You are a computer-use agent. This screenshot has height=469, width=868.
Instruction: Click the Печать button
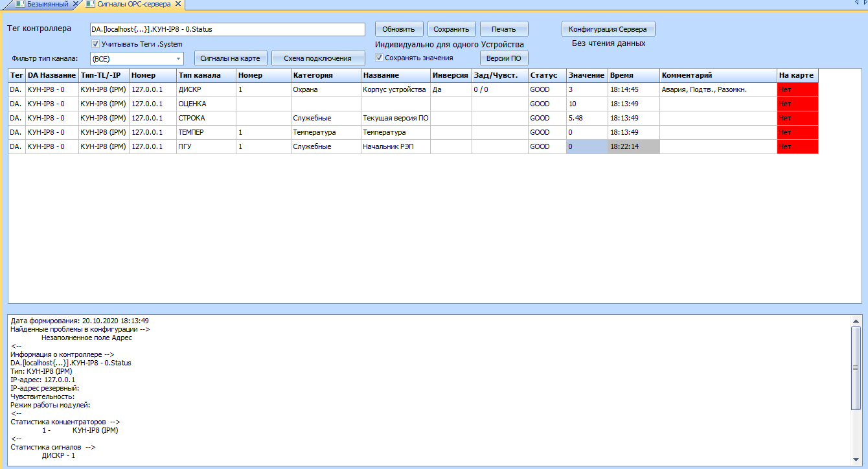pos(503,29)
